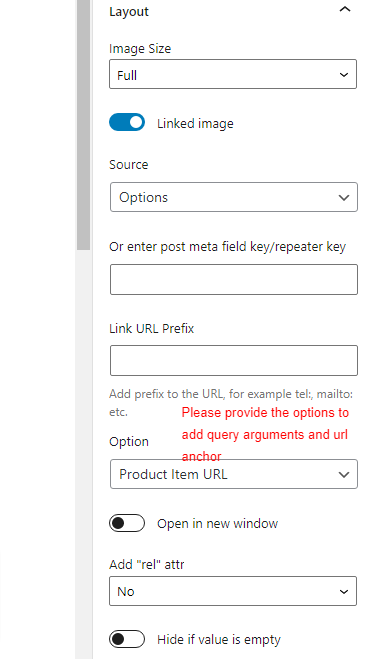Focus the Link URL Prefix input
The width and height of the screenshot is (368, 659).
point(234,361)
